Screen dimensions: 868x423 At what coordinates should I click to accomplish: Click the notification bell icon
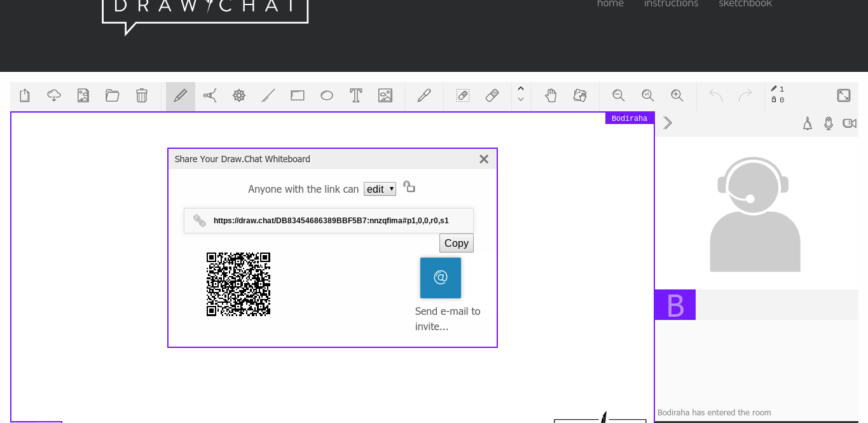pos(808,123)
